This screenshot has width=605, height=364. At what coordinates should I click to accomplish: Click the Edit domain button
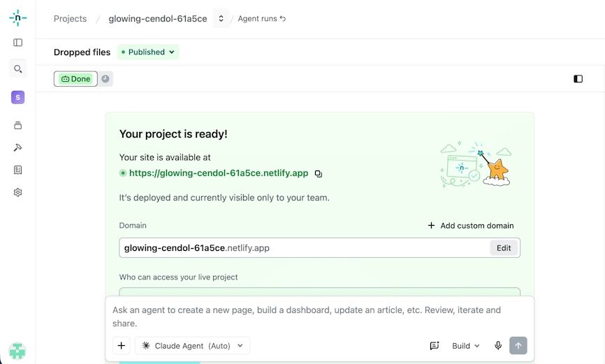point(504,248)
